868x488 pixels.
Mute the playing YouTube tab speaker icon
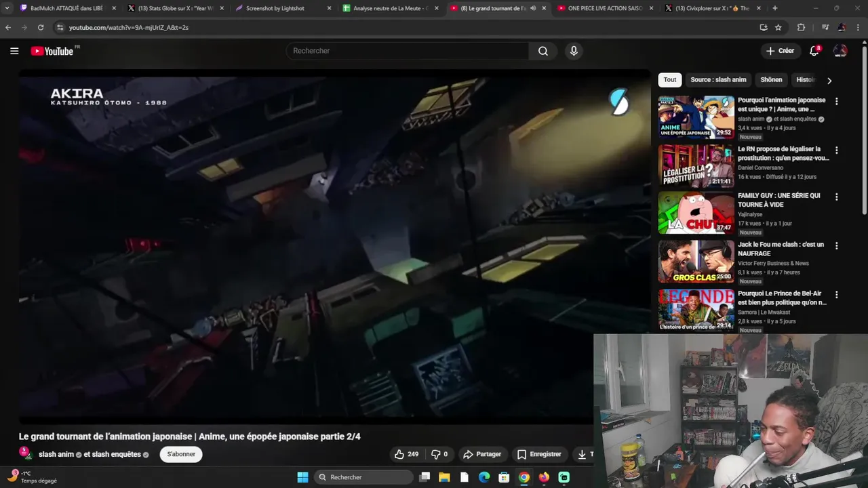(x=533, y=8)
